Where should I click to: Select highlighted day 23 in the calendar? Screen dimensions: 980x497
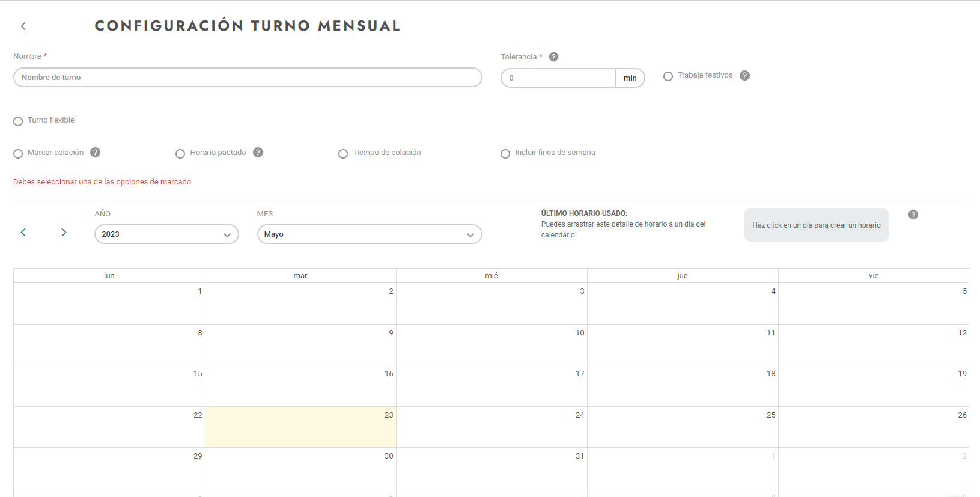[x=300, y=427]
